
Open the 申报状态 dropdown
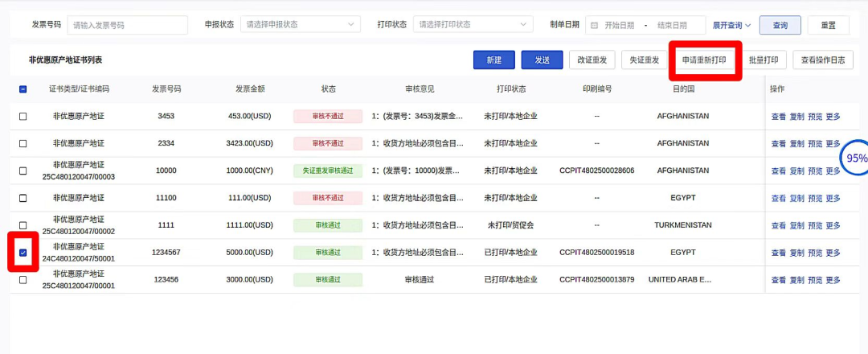point(300,25)
